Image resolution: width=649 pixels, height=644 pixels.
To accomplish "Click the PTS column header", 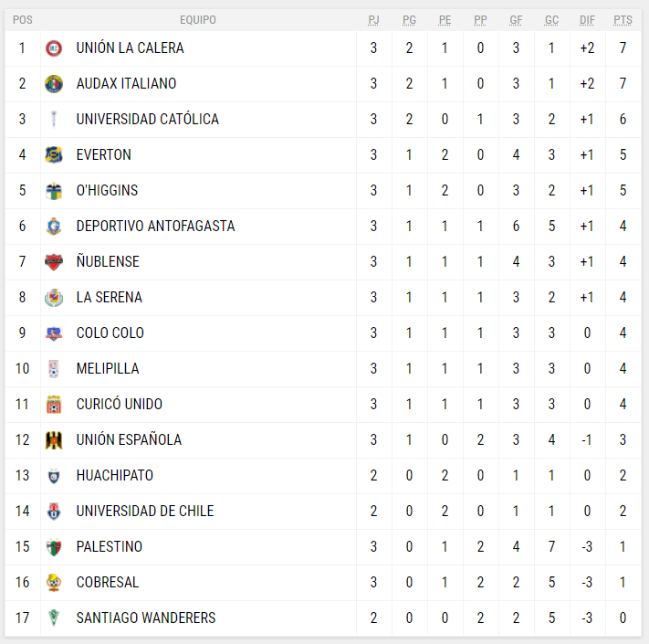I will click(623, 19).
